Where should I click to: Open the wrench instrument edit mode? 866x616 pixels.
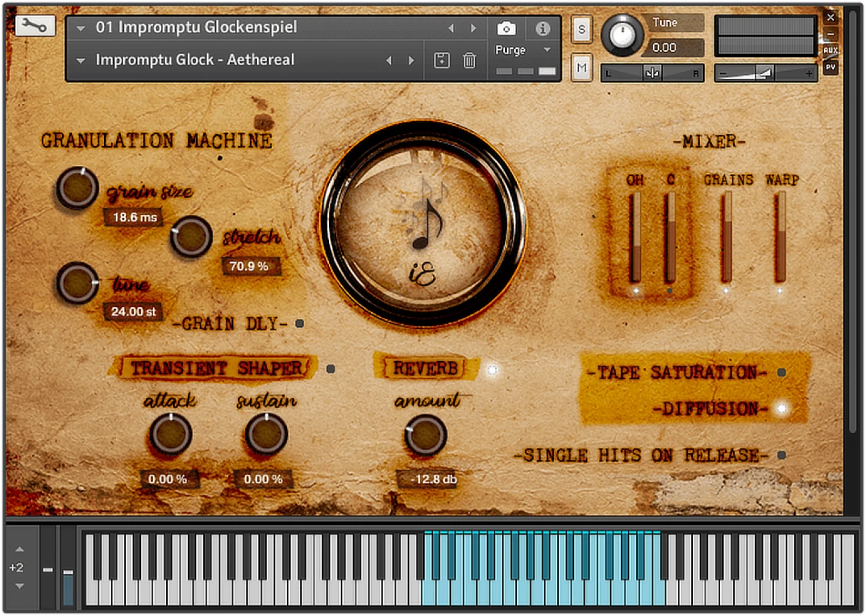click(35, 26)
